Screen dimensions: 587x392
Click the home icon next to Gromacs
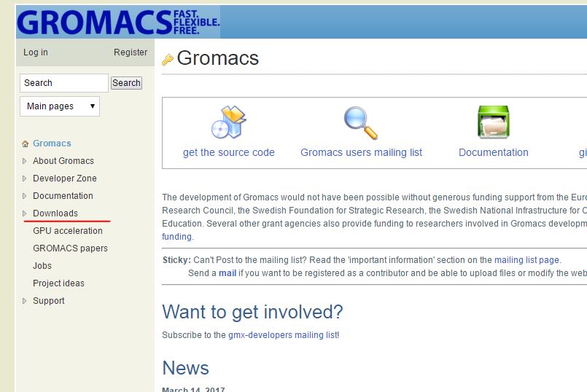[25, 144]
